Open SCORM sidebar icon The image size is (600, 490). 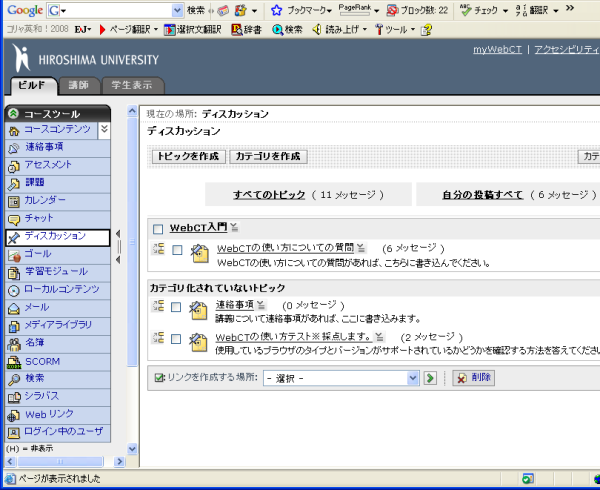14,362
